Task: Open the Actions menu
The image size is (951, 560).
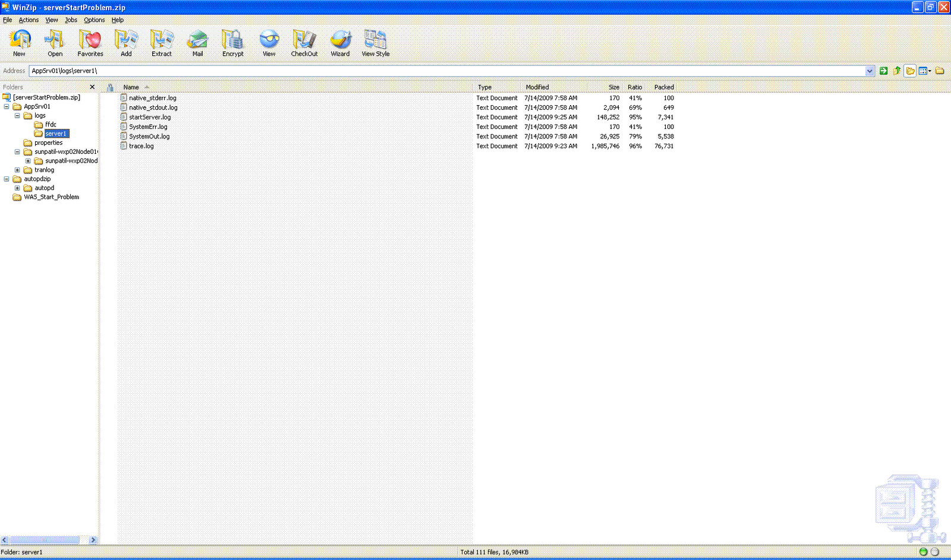Action: click(x=29, y=20)
